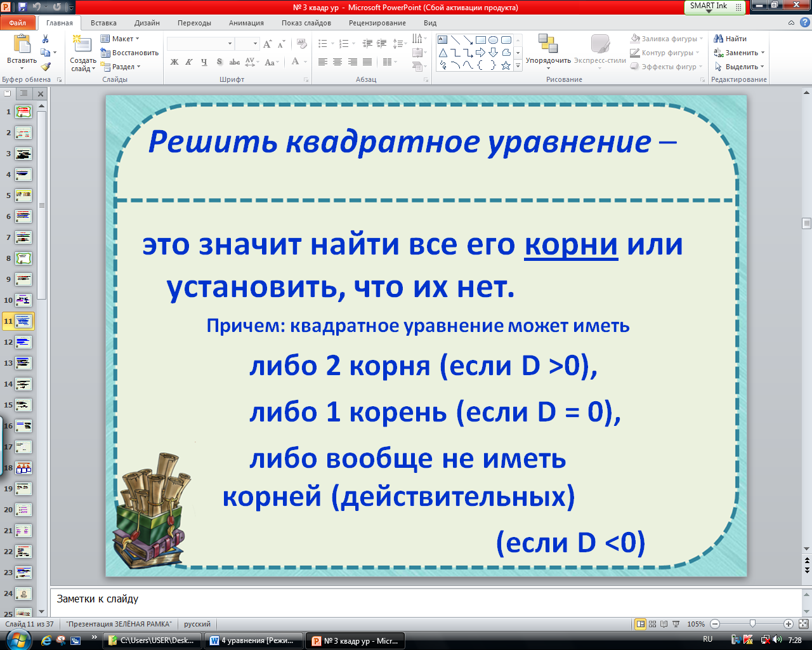This screenshot has height=650, width=812.
Task: Click the Создать слайд icon
Action: coord(82,44)
